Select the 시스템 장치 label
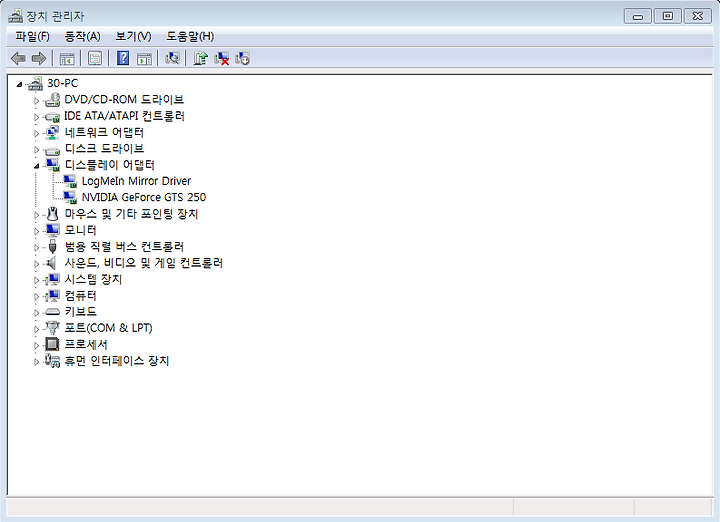 (x=93, y=279)
